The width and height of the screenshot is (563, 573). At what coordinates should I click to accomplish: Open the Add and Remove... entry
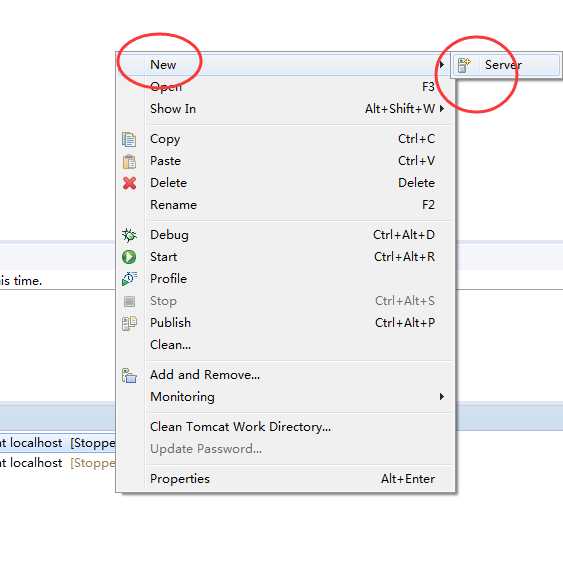[x=285, y=375]
